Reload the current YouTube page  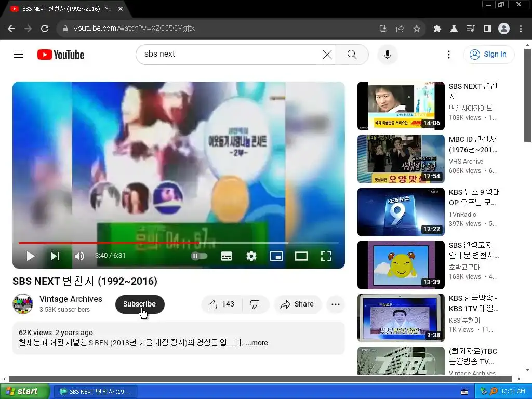[x=45, y=29]
